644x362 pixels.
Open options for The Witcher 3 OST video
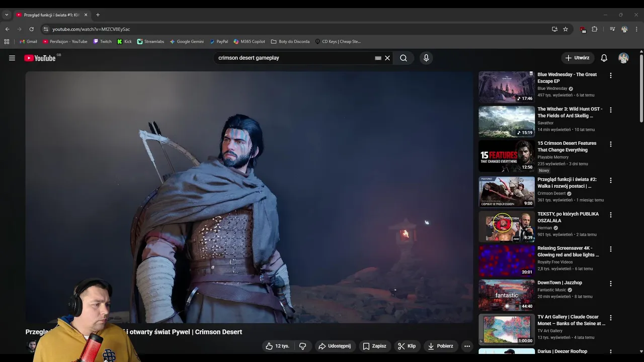(x=611, y=110)
